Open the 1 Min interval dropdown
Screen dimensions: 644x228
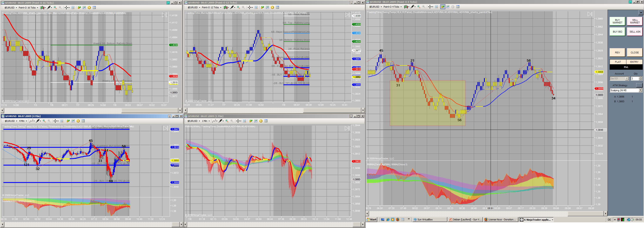point(206,121)
